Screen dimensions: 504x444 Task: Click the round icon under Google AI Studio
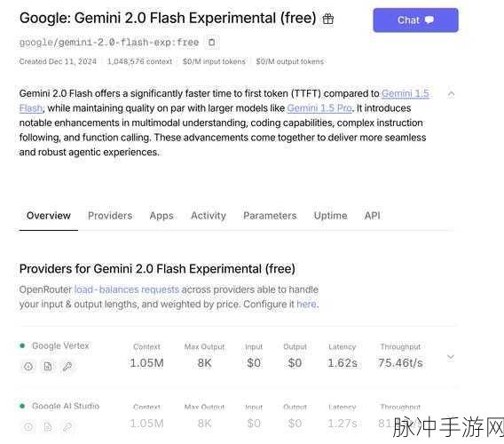pos(28,426)
